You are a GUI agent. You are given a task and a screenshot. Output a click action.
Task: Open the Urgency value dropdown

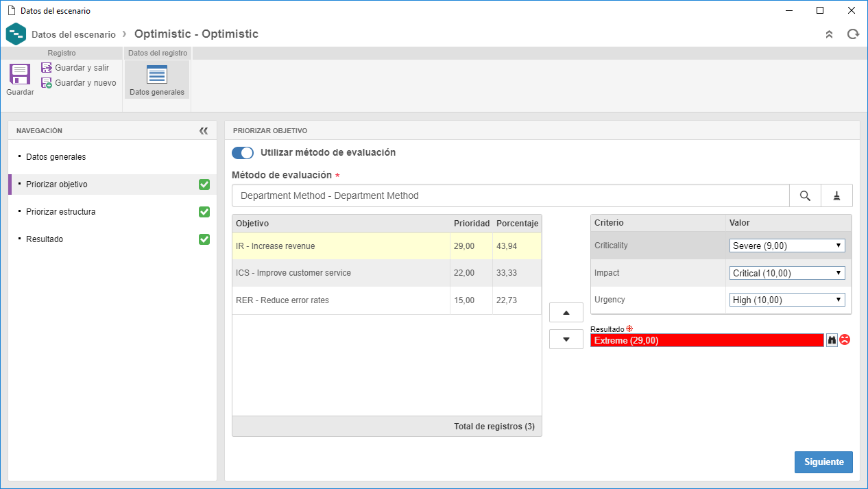pos(787,300)
